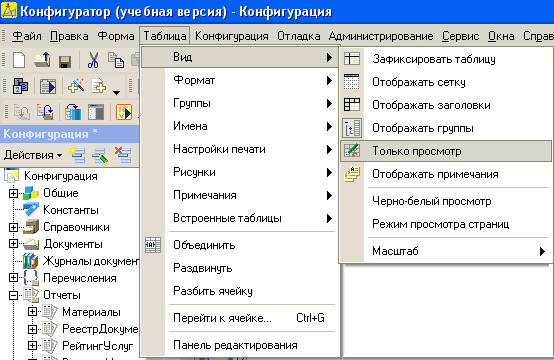Click the greyed documents icon in third toolbar row

pos(22,112)
